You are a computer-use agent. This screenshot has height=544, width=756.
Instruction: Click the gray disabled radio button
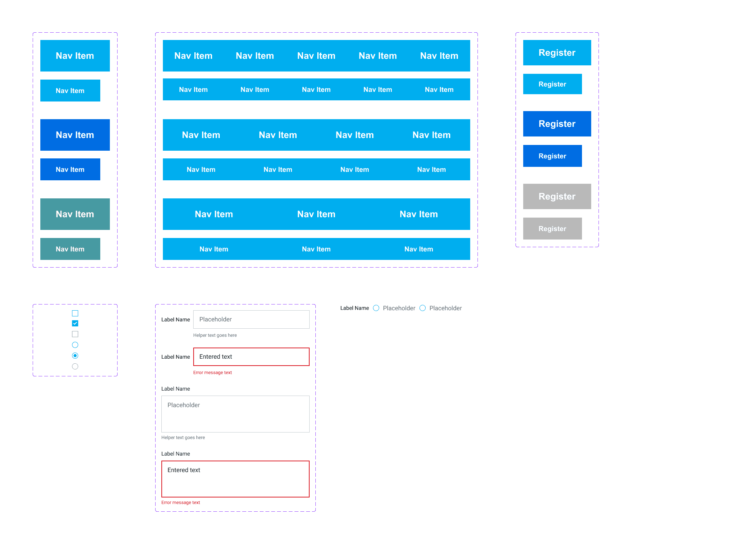(x=75, y=366)
